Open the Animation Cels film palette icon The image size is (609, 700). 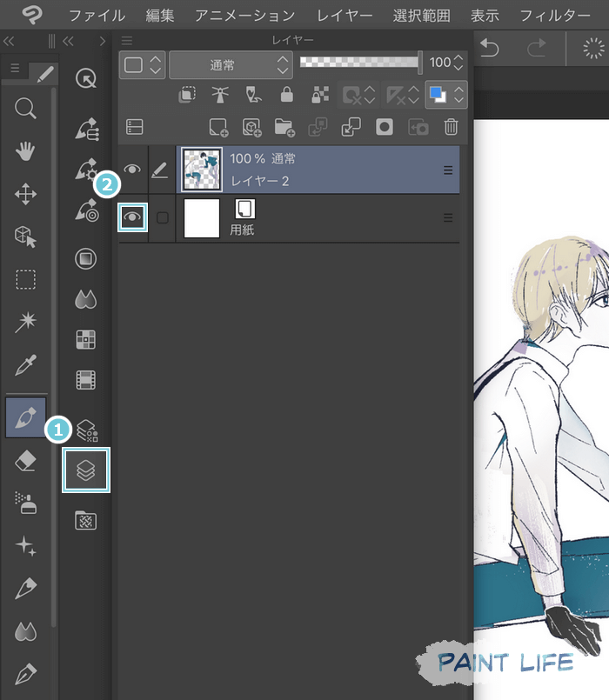[86, 380]
